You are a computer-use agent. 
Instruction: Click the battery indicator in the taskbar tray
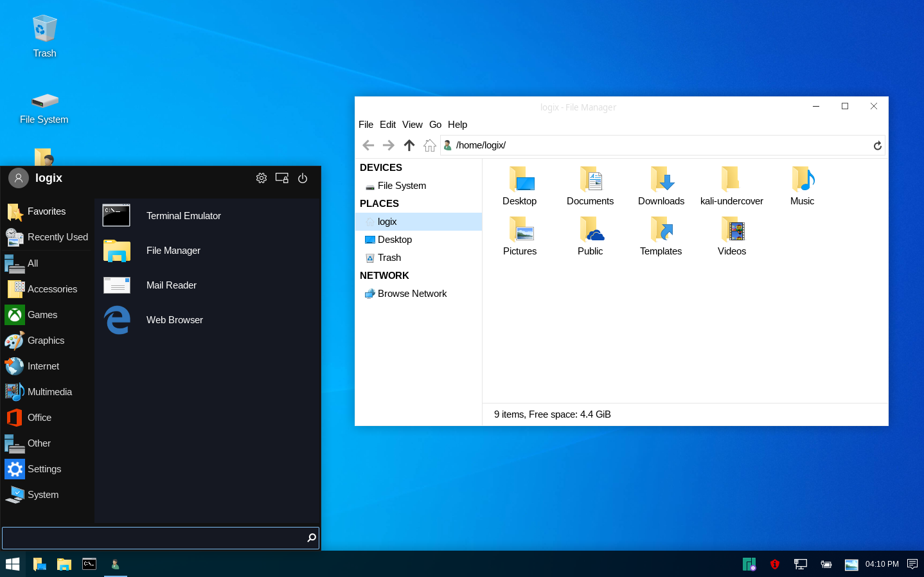(x=826, y=564)
